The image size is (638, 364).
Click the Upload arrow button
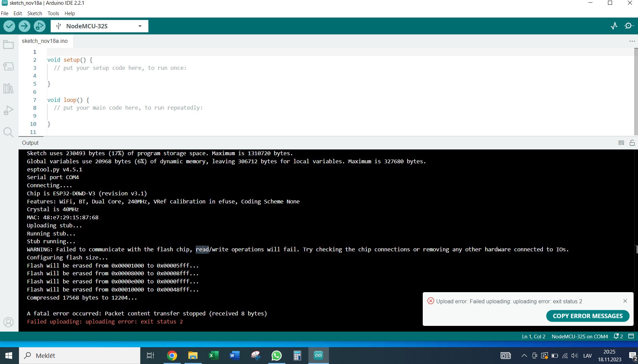click(24, 26)
